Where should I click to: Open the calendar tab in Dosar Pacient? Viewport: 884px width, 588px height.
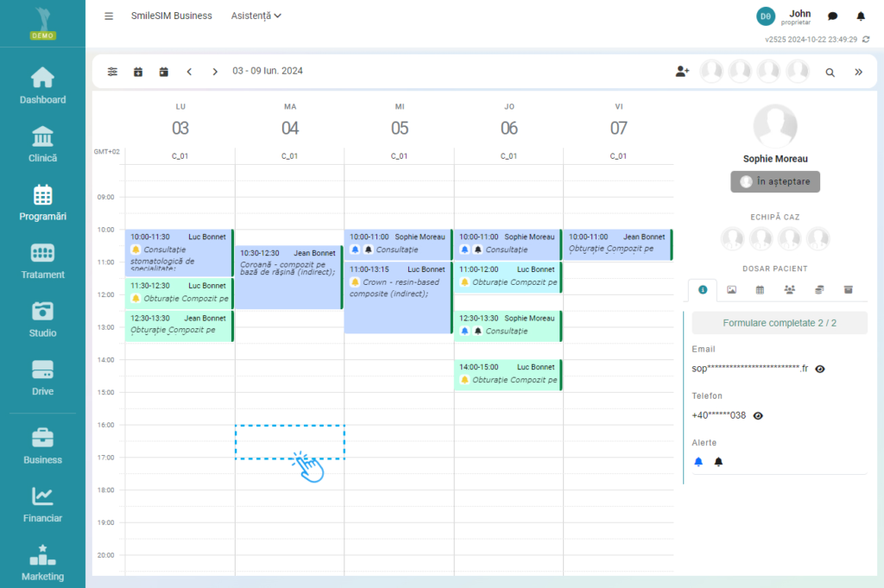pyautogui.click(x=760, y=290)
